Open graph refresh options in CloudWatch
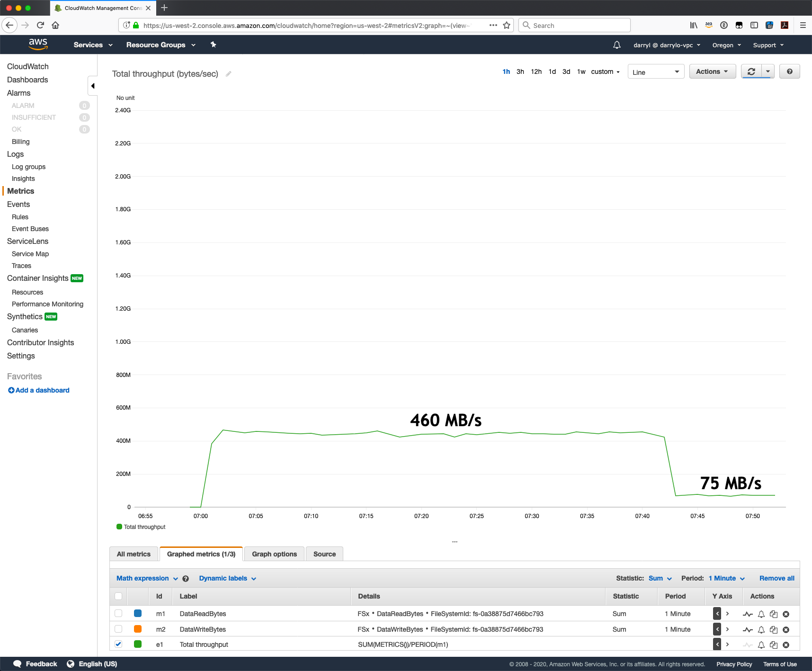Viewport: 812px width, 671px height. (x=768, y=71)
